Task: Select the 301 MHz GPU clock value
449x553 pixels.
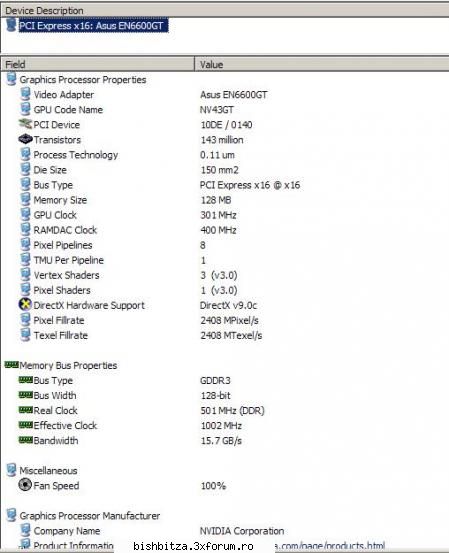Action: coord(218,215)
